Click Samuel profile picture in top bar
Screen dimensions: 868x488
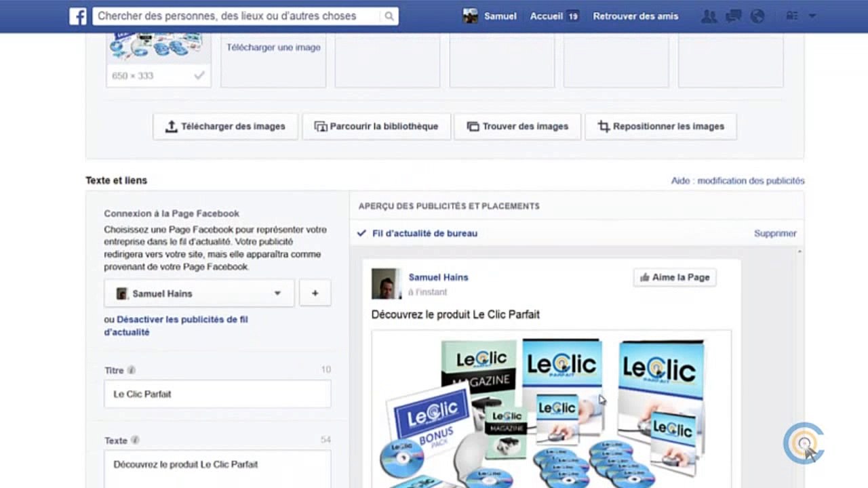click(471, 16)
